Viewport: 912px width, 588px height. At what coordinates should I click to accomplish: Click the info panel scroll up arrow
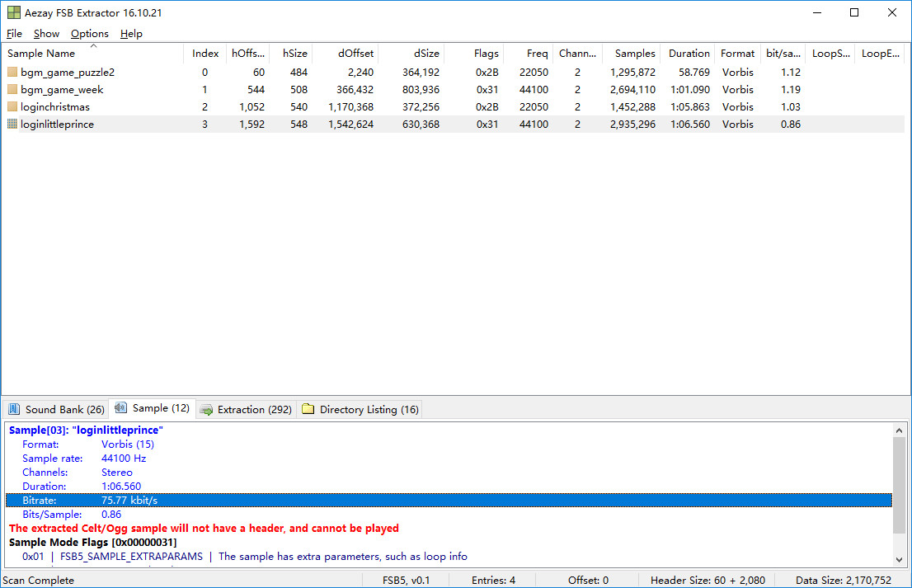899,430
